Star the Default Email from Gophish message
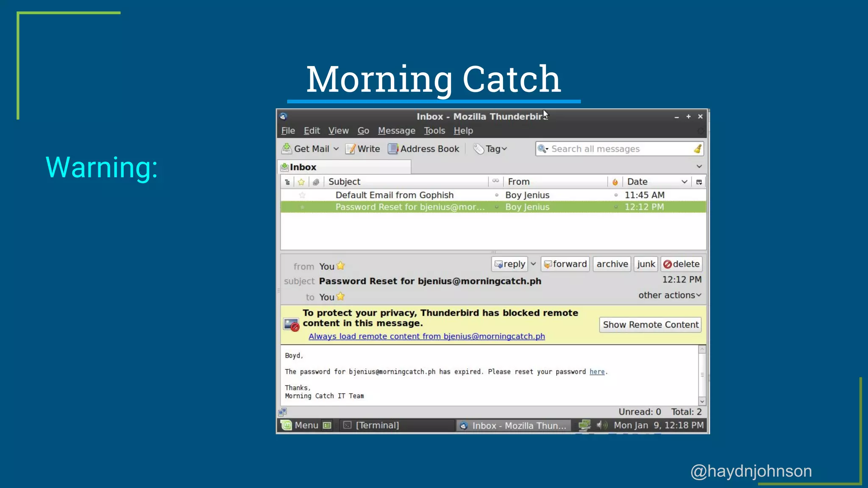This screenshot has width=868, height=488. 302,195
